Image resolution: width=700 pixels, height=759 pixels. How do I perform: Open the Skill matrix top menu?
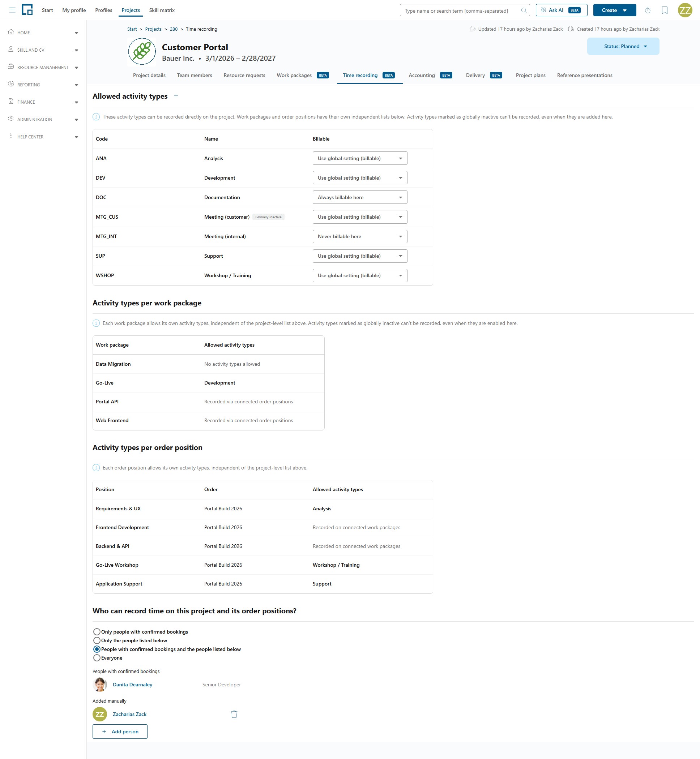click(x=162, y=10)
